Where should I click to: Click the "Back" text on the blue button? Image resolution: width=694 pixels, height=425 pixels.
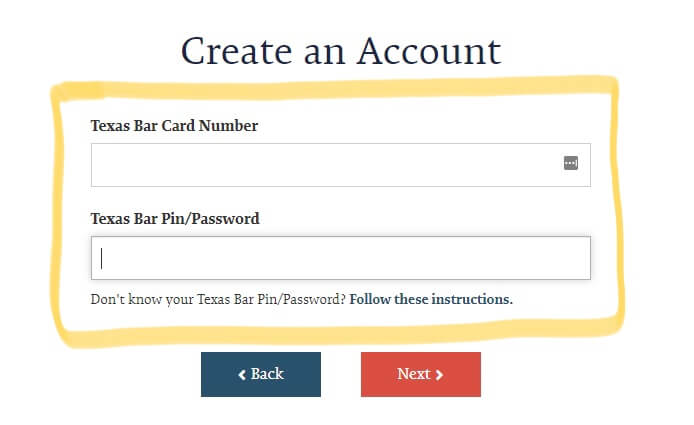coord(267,374)
